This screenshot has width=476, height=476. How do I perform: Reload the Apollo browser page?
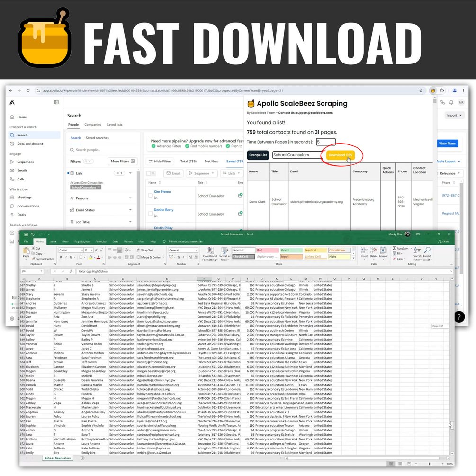(x=28, y=90)
